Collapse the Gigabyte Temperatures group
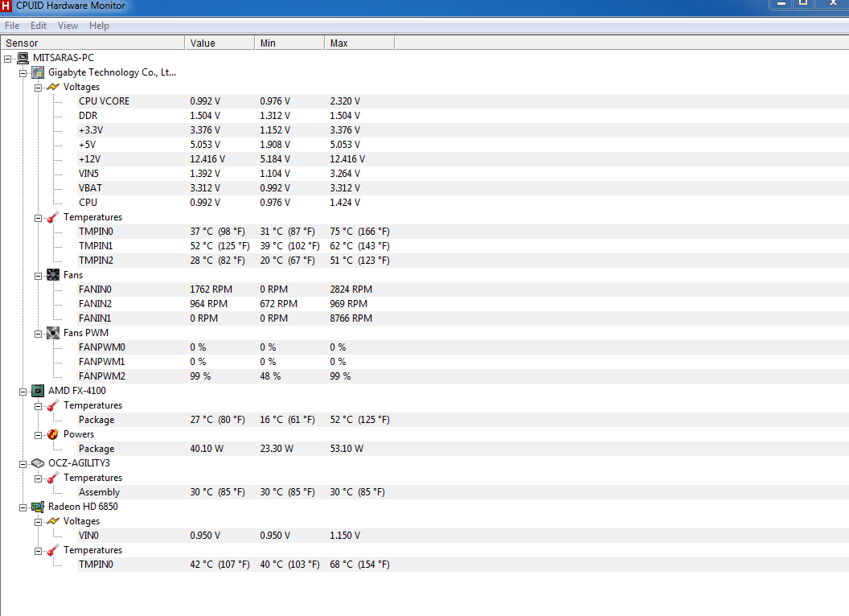 (38, 218)
